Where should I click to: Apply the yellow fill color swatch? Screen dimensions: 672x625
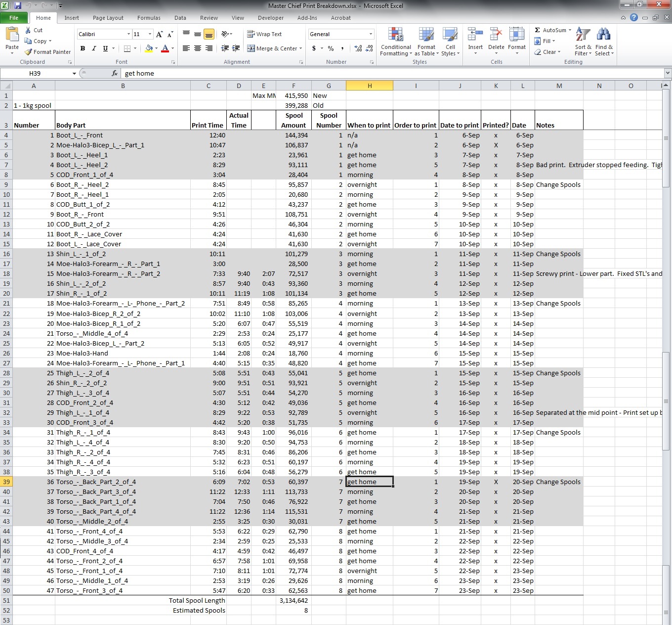tap(149, 48)
